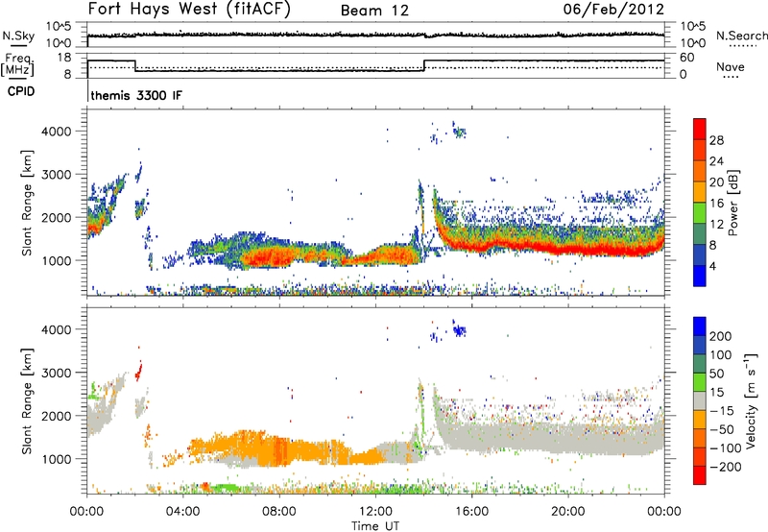
Task: Pick the red top segment of power colorbar
Action: pyautogui.click(x=700, y=129)
